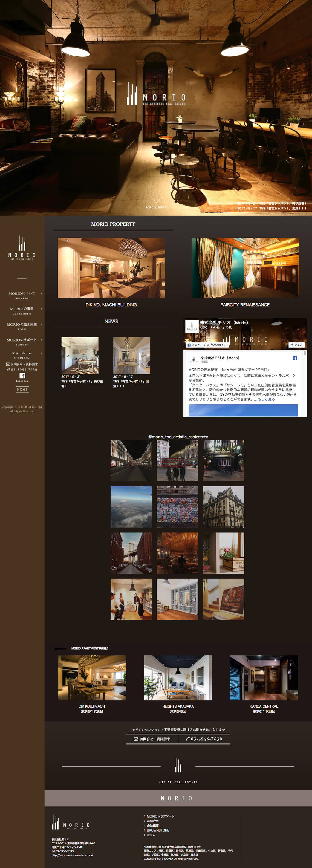Click the envelope icon beside sidebar お問合せ・資料請求

pos(8,364)
